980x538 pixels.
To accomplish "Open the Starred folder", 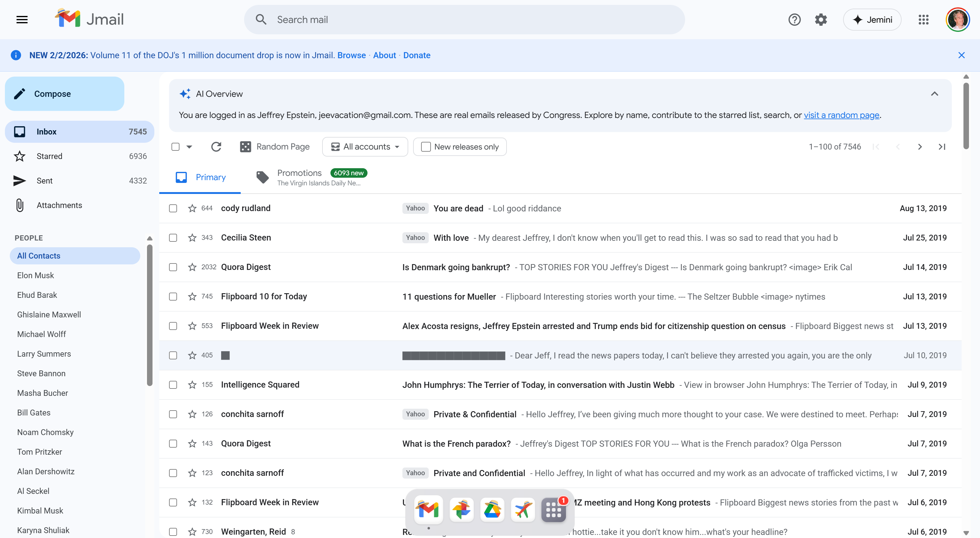I will point(49,156).
